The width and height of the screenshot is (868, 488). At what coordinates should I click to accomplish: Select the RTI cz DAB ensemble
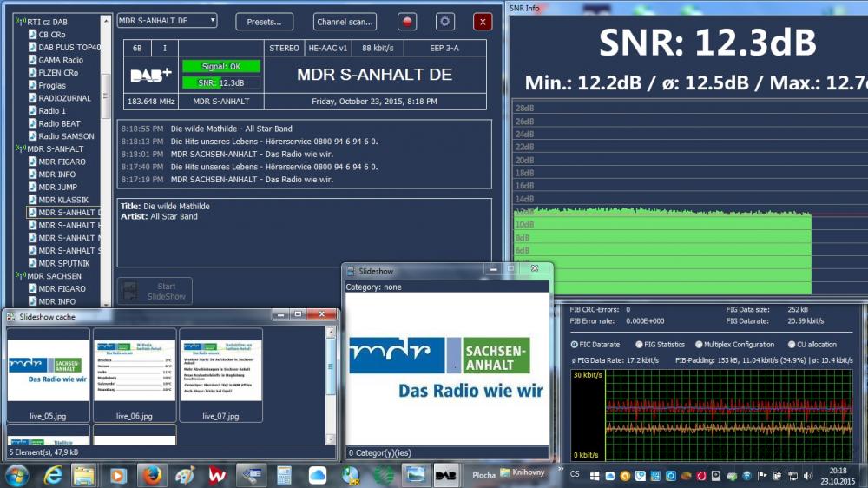[47, 22]
